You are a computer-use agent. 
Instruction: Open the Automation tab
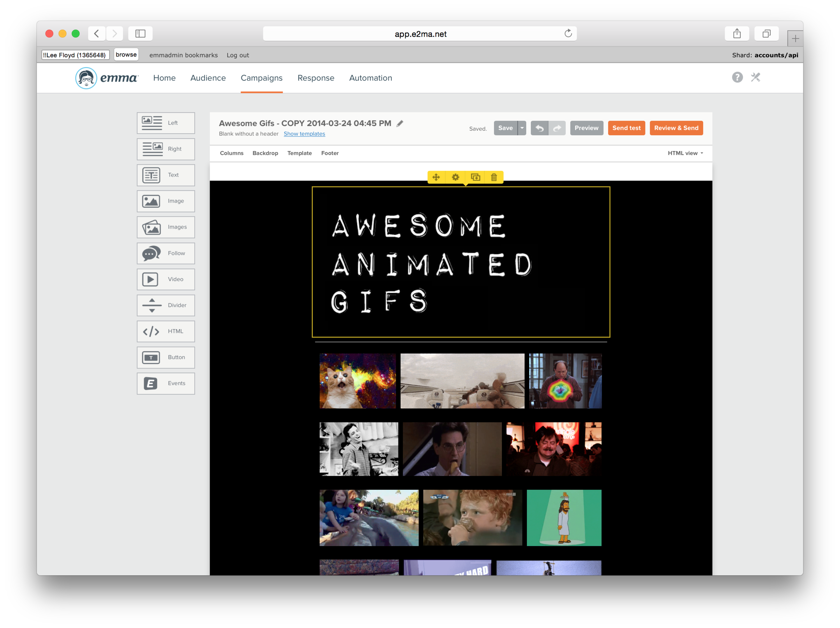coord(371,78)
